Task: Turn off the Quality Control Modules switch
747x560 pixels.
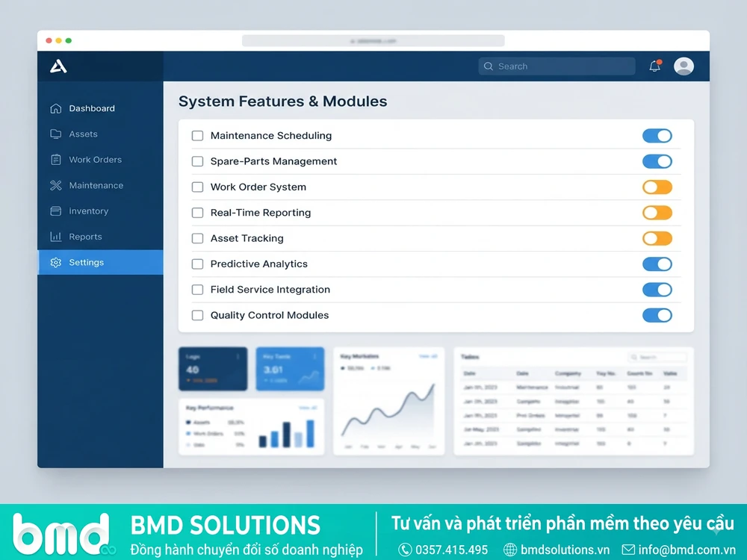Action: point(657,315)
